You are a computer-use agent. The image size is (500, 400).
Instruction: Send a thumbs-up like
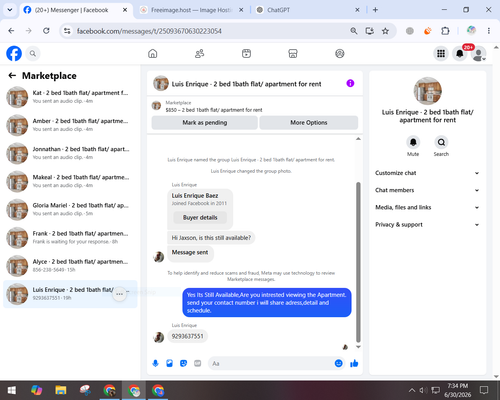pyautogui.click(x=354, y=363)
